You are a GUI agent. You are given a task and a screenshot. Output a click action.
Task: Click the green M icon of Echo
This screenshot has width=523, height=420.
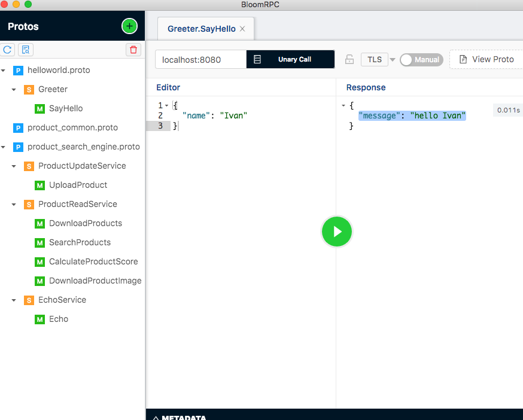[39, 319]
